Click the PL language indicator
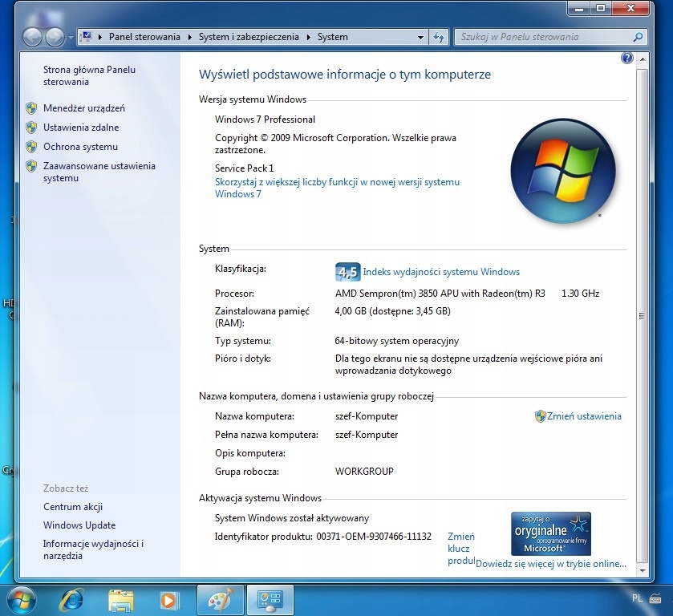 tap(638, 598)
